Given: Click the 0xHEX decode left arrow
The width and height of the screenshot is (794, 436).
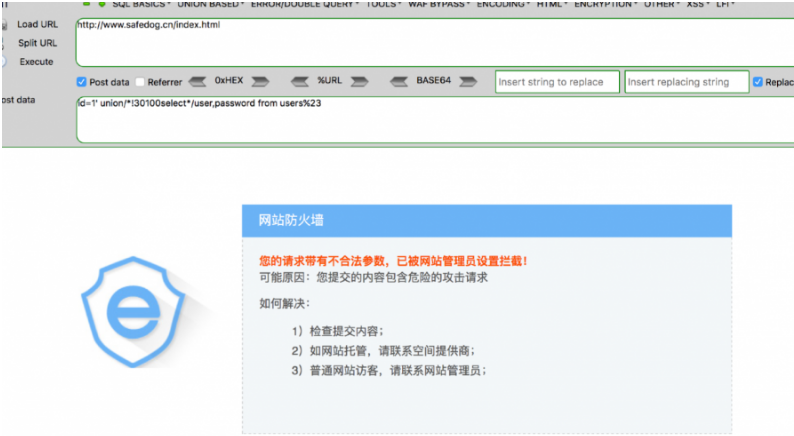Looking at the screenshot, I should [197, 81].
